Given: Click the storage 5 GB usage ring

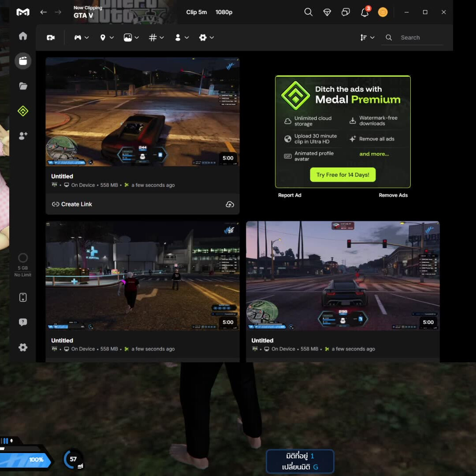Looking at the screenshot, I should [23, 258].
